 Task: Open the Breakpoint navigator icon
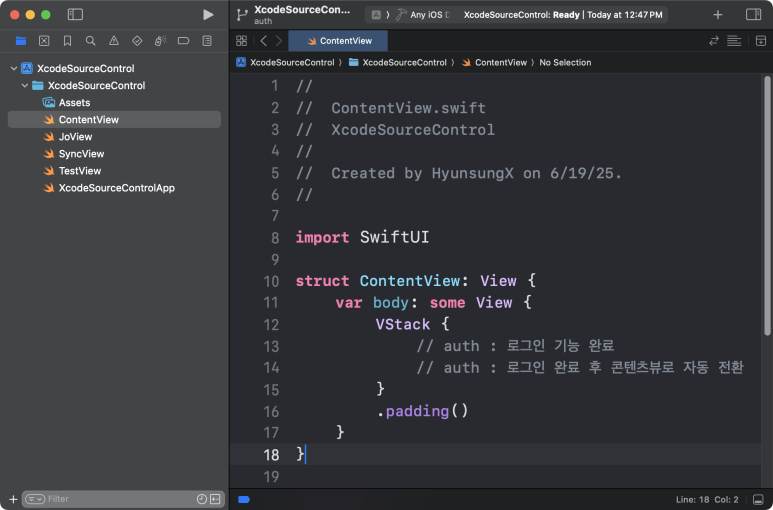coord(183,41)
